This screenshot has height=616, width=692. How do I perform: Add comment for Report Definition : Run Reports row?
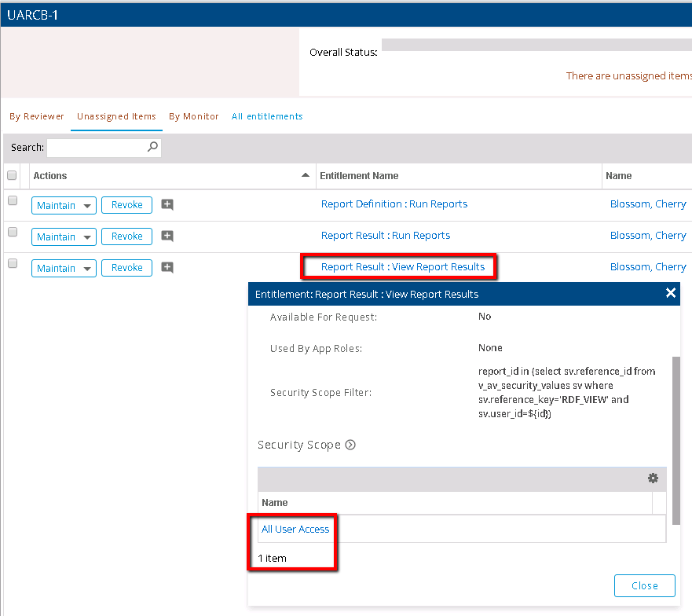click(167, 205)
